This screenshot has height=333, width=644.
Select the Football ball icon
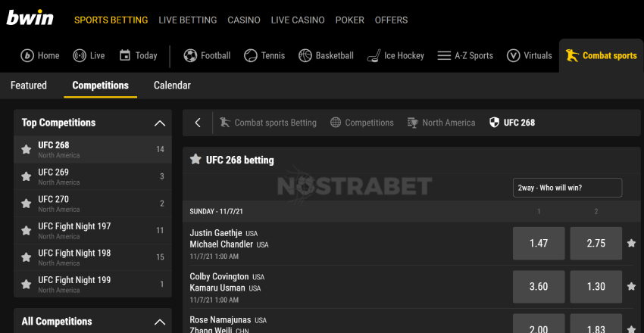[190, 56]
